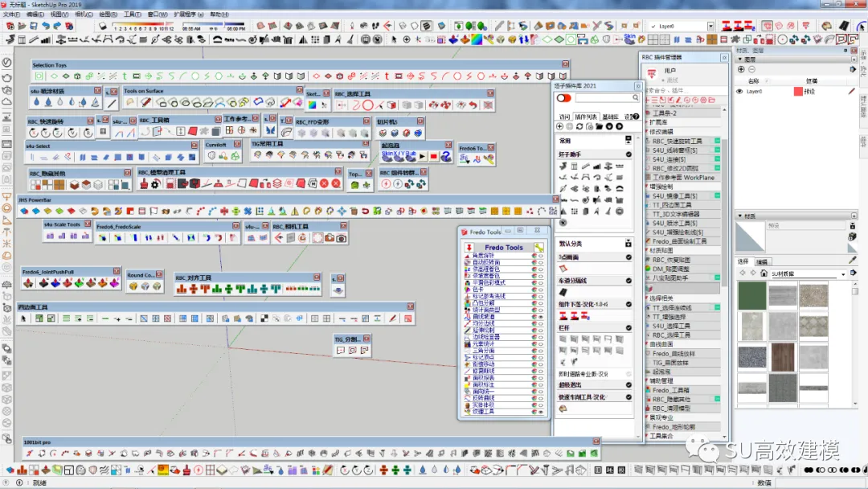Click the pencil current-layer icon for Layer0

pos(851,92)
